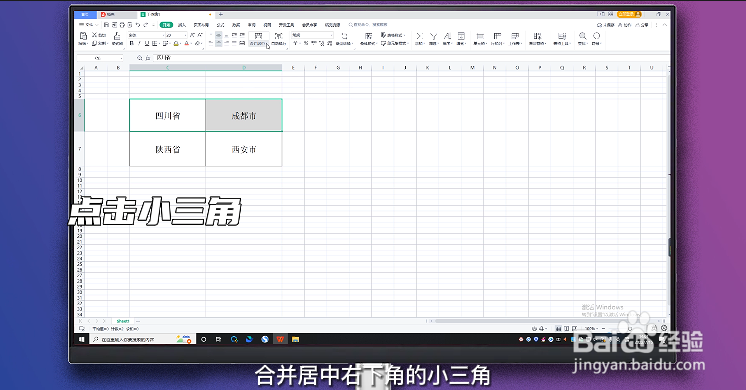
Task: Select the green Home ribbon tab
Action: (x=166, y=25)
